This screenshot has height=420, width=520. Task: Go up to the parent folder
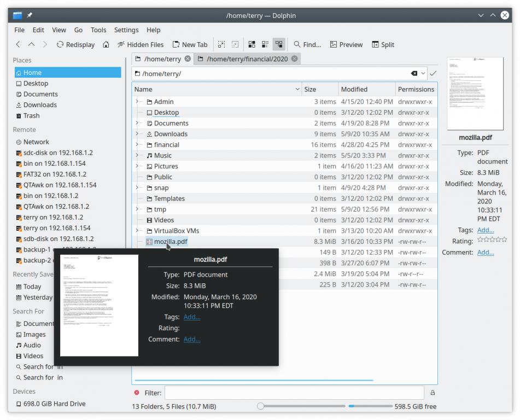point(31,45)
